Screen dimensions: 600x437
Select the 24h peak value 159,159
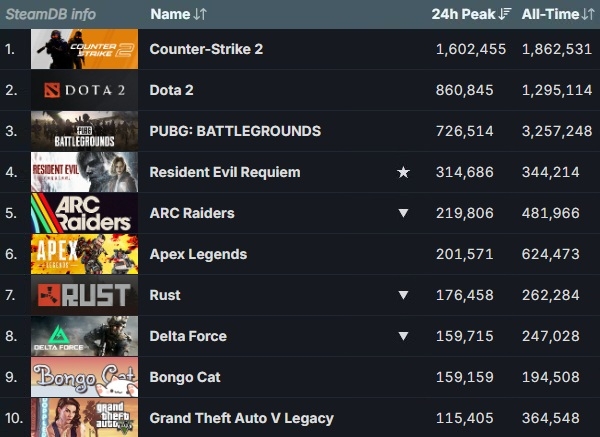tap(465, 377)
